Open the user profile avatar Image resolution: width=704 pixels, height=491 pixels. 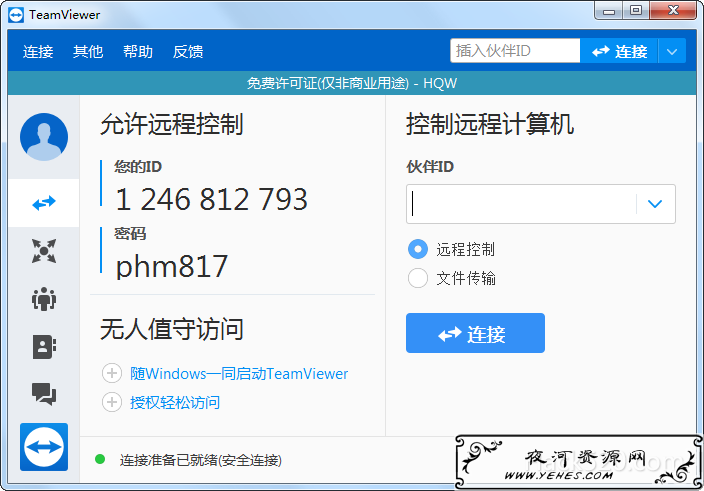[44, 137]
